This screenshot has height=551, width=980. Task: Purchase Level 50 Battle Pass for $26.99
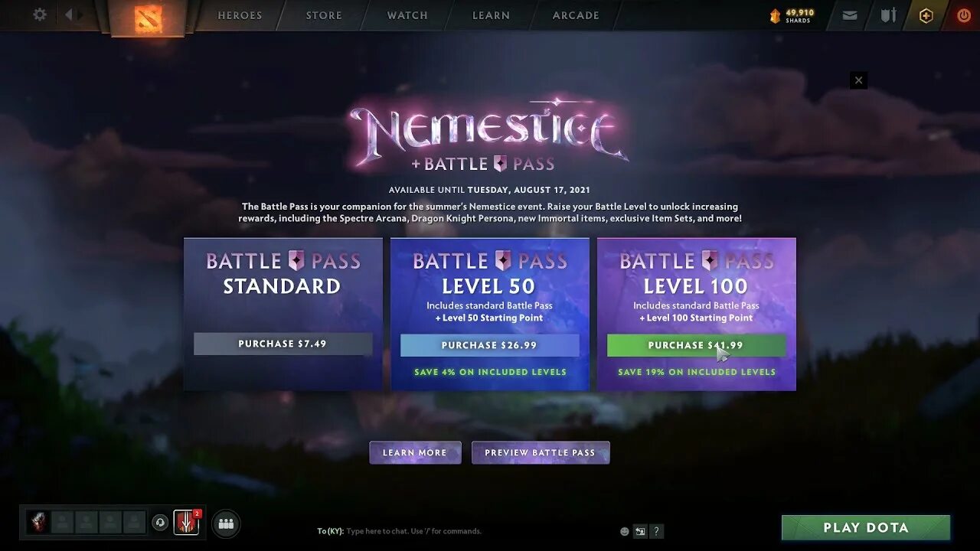(489, 345)
